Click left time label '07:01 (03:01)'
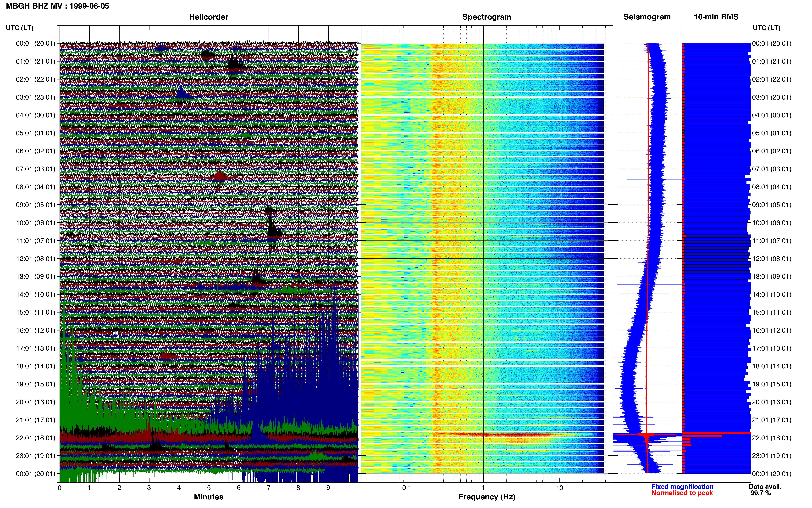 (36, 169)
